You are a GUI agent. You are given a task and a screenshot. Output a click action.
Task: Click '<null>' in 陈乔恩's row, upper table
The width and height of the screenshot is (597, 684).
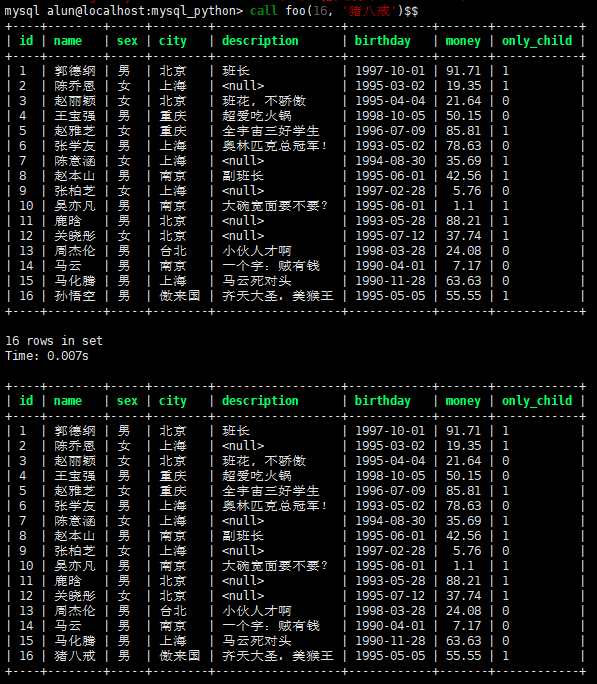pos(243,86)
